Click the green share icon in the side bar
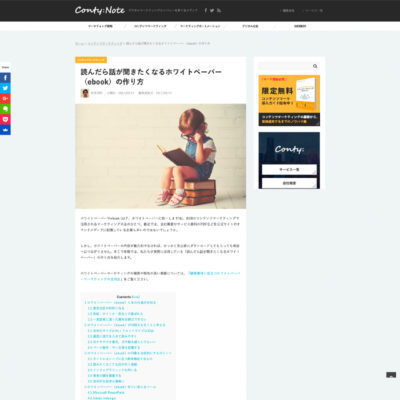The width and height of the screenshot is (400, 400). (x=5, y=109)
